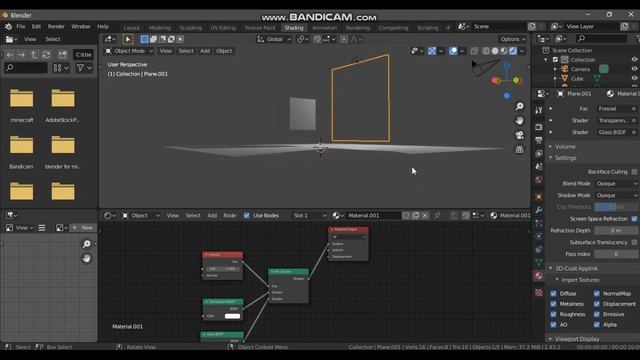Screen dimensions: 640x360
Task: Toggle Subsurface Translucency checkbox
Action: pyautogui.click(x=634, y=242)
